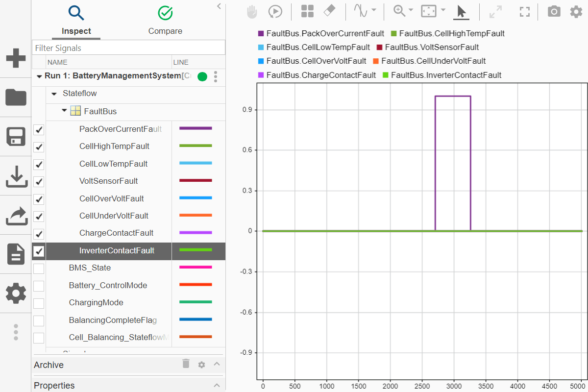Take a snapshot with the camera icon

pyautogui.click(x=554, y=12)
